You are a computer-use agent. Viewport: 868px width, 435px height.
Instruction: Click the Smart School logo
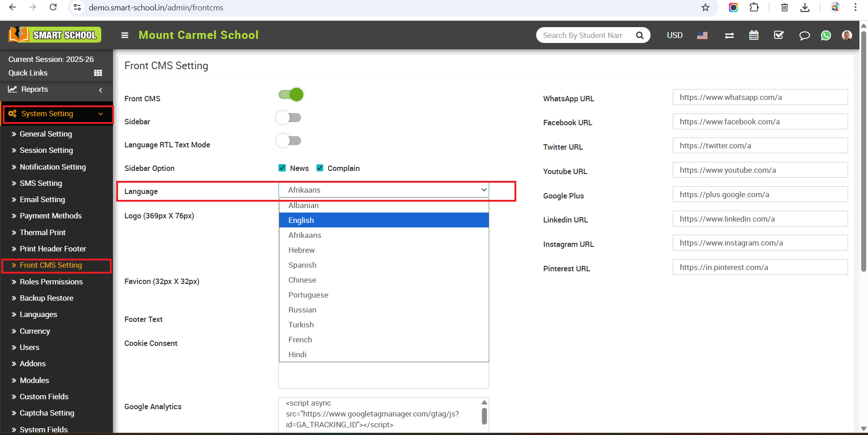click(x=55, y=35)
